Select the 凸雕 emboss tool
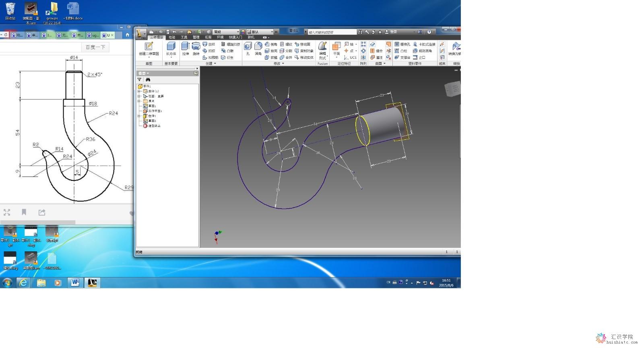The height and width of the screenshot is (348, 644). pyautogui.click(x=227, y=51)
